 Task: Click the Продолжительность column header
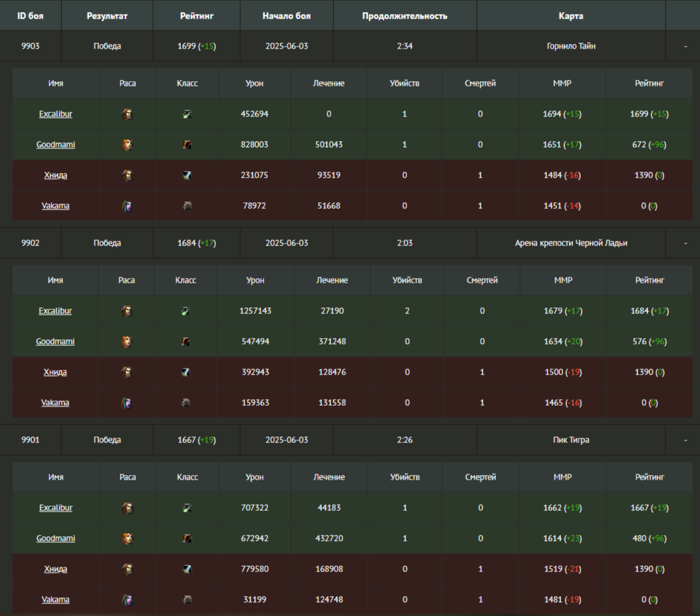tap(404, 16)
